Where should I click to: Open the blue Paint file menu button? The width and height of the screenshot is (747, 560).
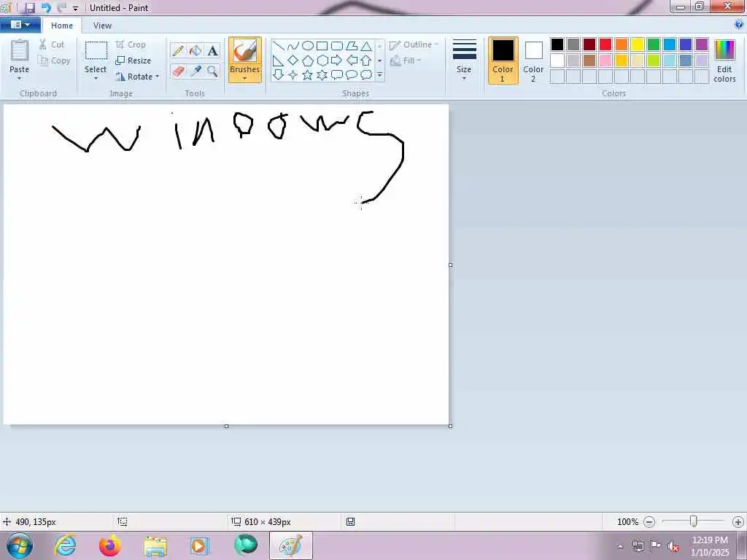(x=20, y=25)
